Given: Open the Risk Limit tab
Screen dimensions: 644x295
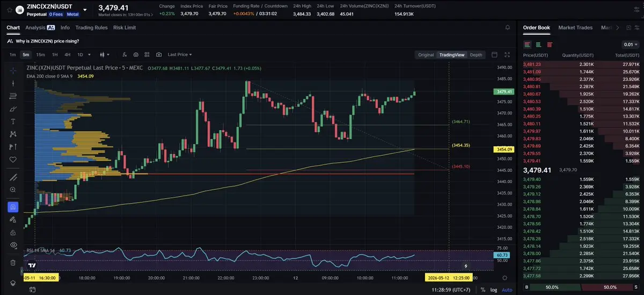Looking at the screenshot, I should click(125, 27).
